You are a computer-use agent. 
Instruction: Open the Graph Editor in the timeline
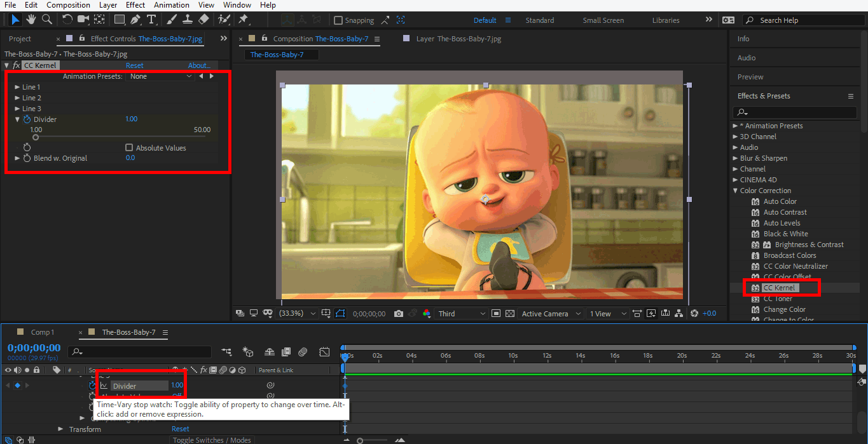324,351
